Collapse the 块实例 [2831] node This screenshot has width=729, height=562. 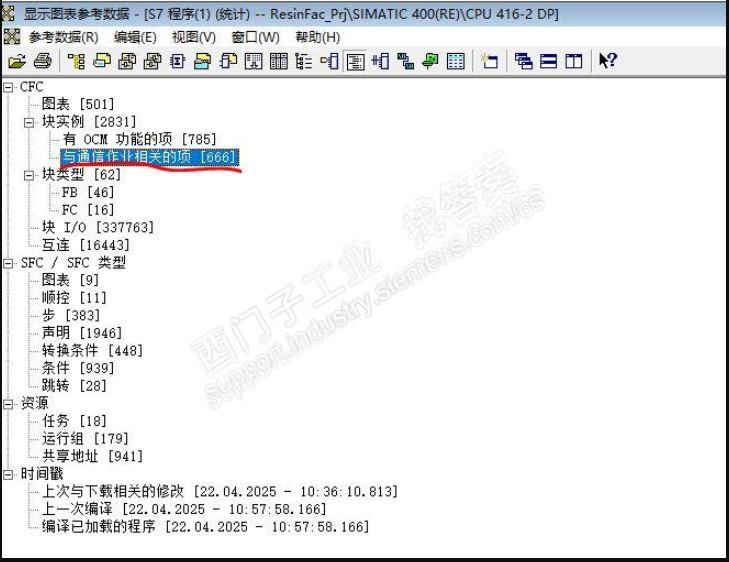click(29, 123)
